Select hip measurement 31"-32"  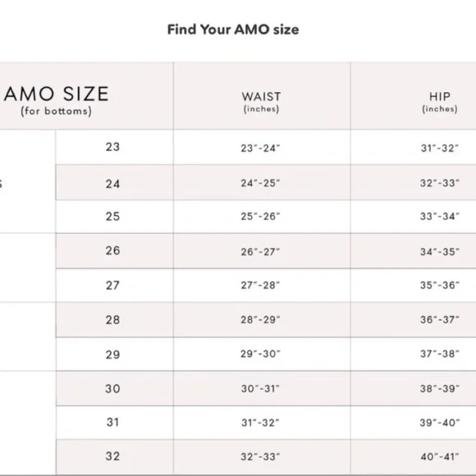click(440, 149)
